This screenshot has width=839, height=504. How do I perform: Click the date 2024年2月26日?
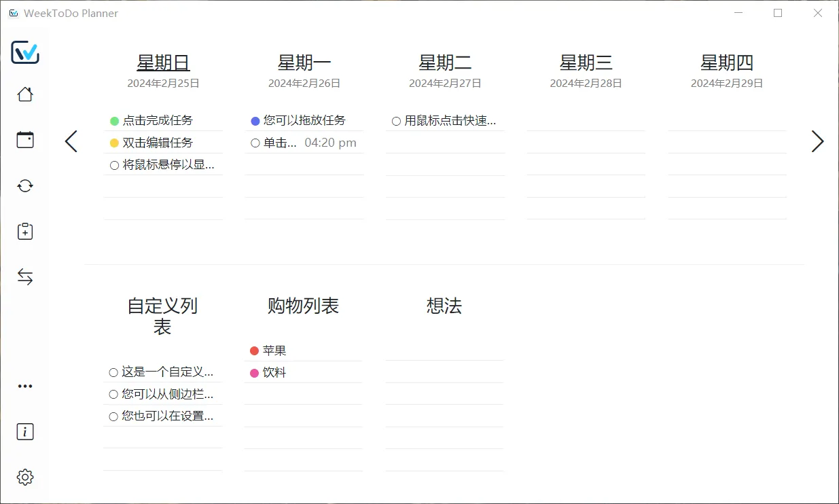point(304,84)
